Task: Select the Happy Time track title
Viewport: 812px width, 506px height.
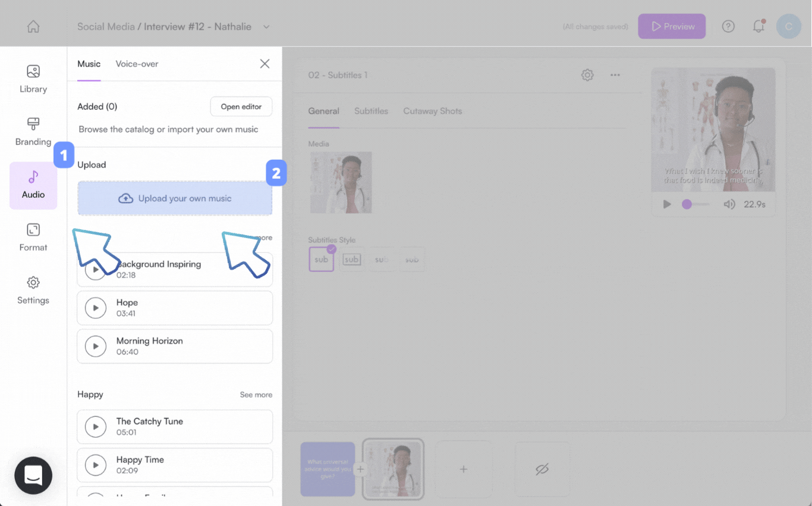Action: (140, 460)
